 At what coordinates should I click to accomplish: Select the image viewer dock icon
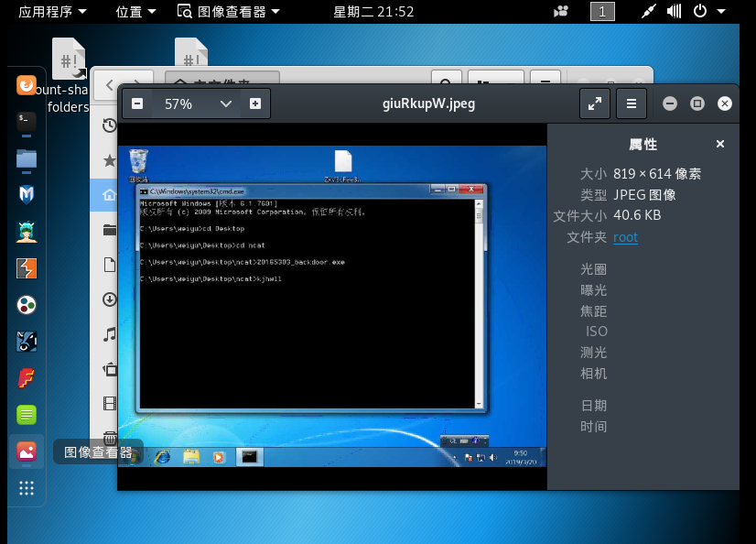(27, 452)
